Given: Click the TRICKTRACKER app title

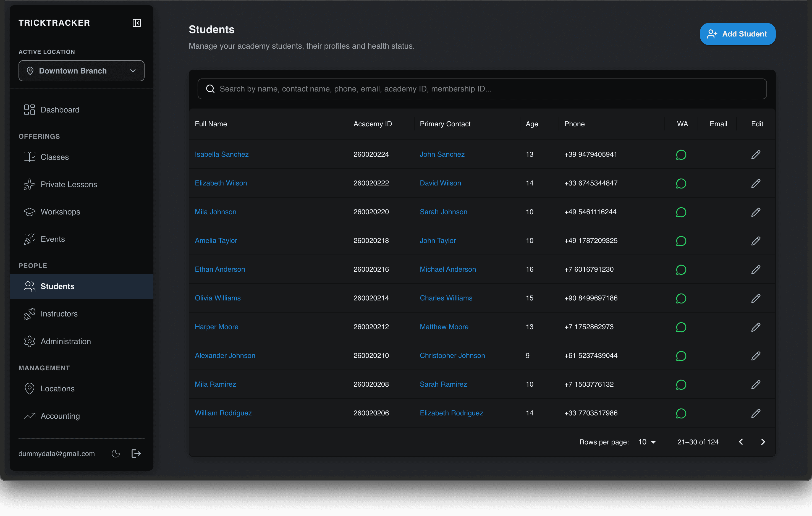Looking at the screenshot, I should tap(54, 23).
